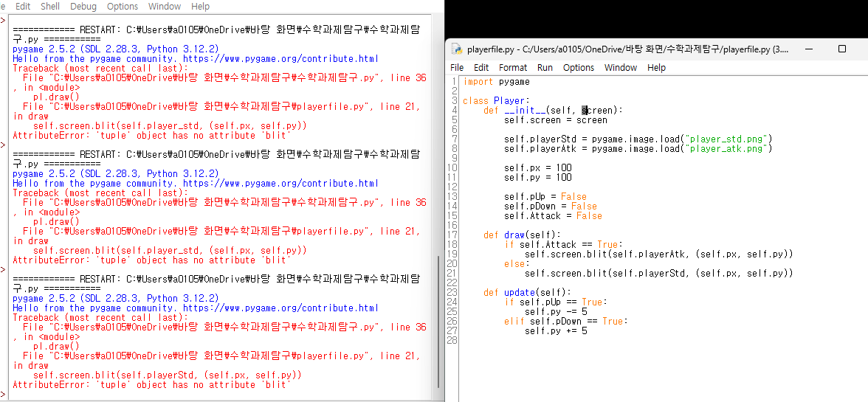The height and width of the screenshot is (402, 868).
Task: Click the 'if self.Attack == True:' line
Action: point(564,244)
